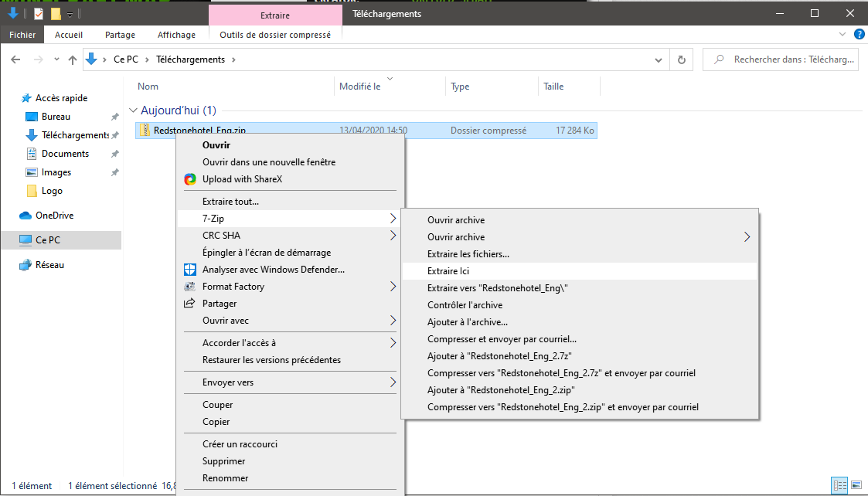This screenshot has width=868, height=496.
Task: Click the Windows Defender shield icon
Action: [190, 270]
